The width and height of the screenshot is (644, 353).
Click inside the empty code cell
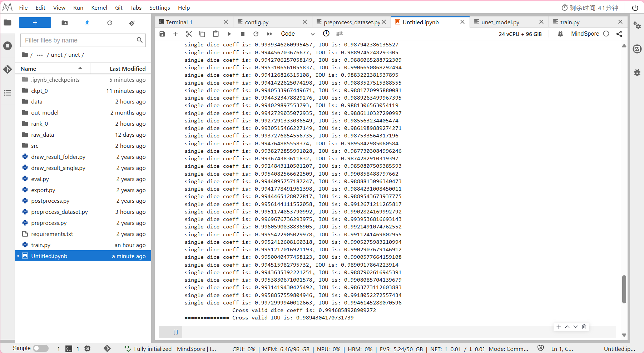pyautogui.click(x=399, y=332)
